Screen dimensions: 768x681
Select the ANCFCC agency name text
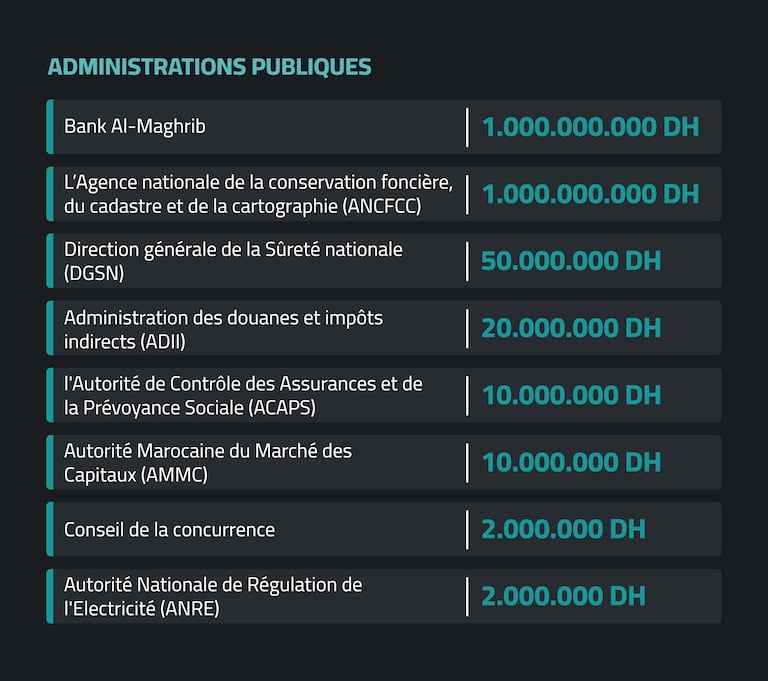(x=259, y=194)
